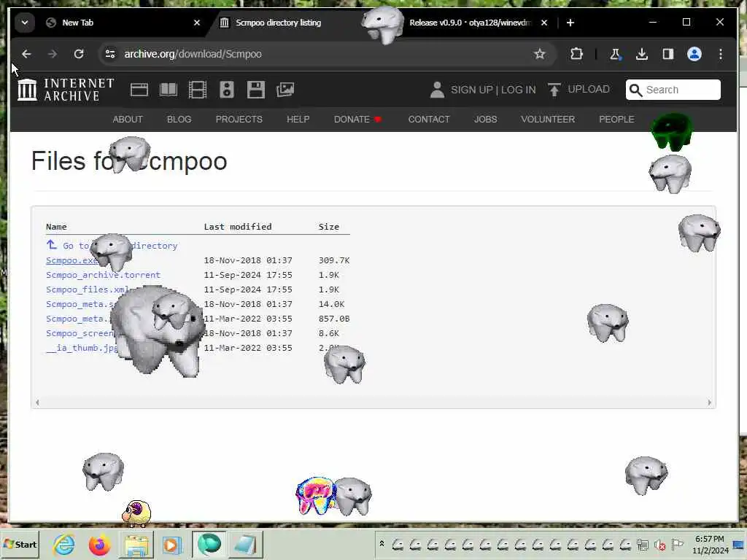
Task: Open Chrome three-dot menu
Action: 720,54
